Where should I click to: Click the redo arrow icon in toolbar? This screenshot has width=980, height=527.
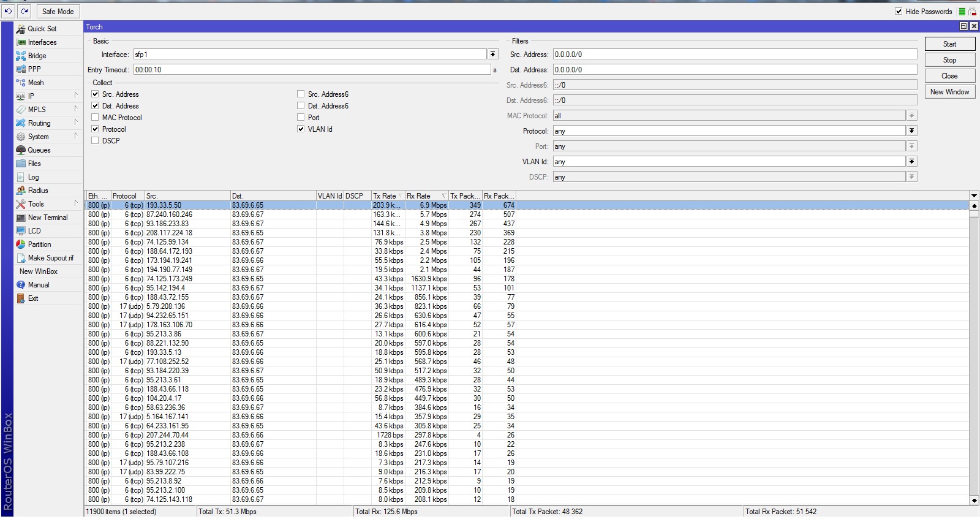tap(24, 11)
